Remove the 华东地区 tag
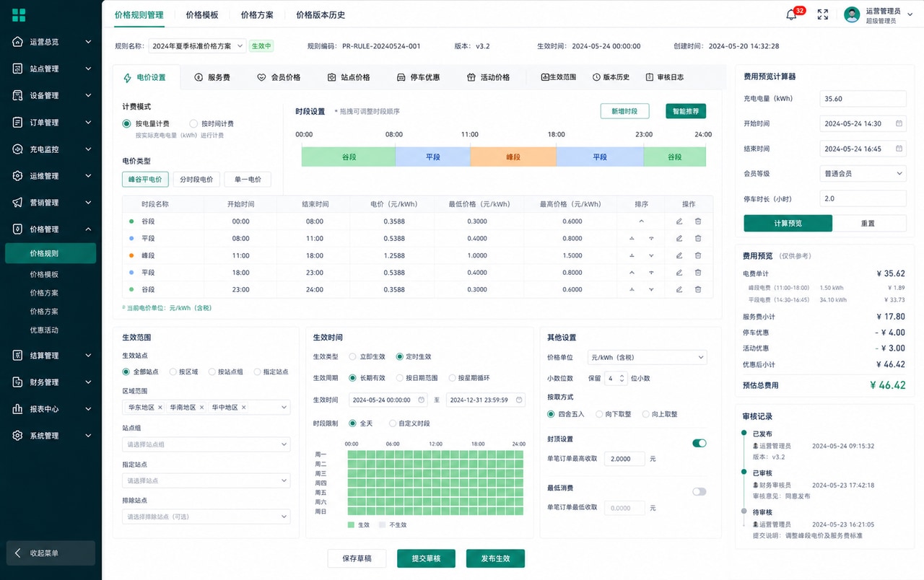 [x=160, y=408]
